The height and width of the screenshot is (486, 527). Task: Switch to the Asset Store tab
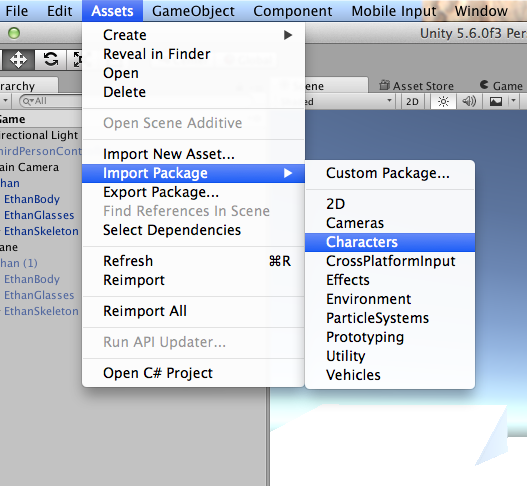[x=416, y=86]
